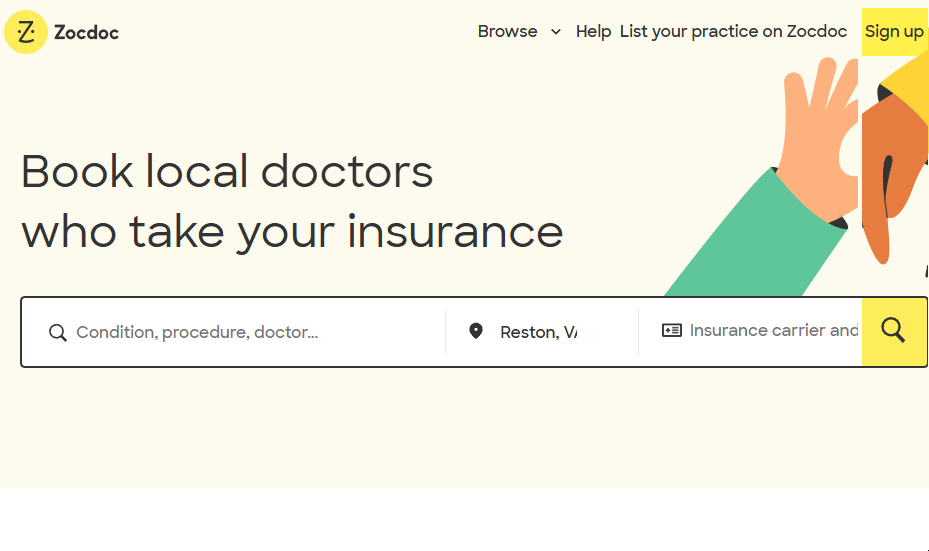Submit search with yellow magnifier button
The height and width of the screenshot is (551, 929).
coord(893,332)
